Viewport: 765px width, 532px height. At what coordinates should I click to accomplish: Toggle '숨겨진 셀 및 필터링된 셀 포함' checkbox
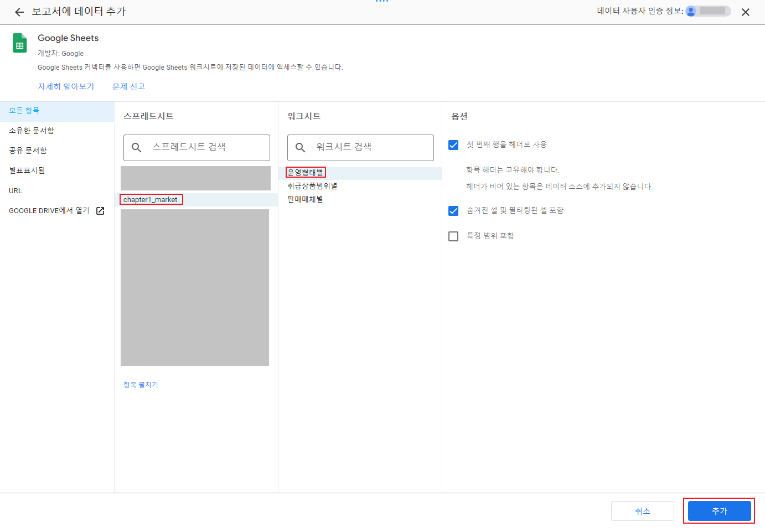click(x=453, y=211)
